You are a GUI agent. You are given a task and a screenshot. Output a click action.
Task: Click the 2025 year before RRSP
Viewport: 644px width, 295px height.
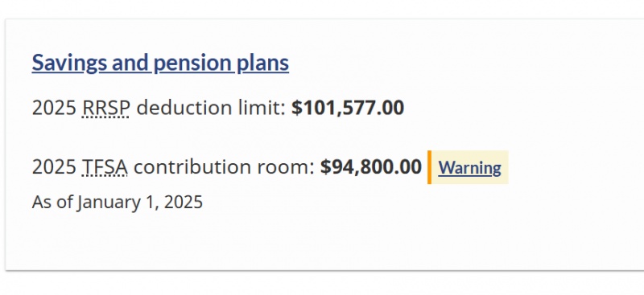[54, 108]
